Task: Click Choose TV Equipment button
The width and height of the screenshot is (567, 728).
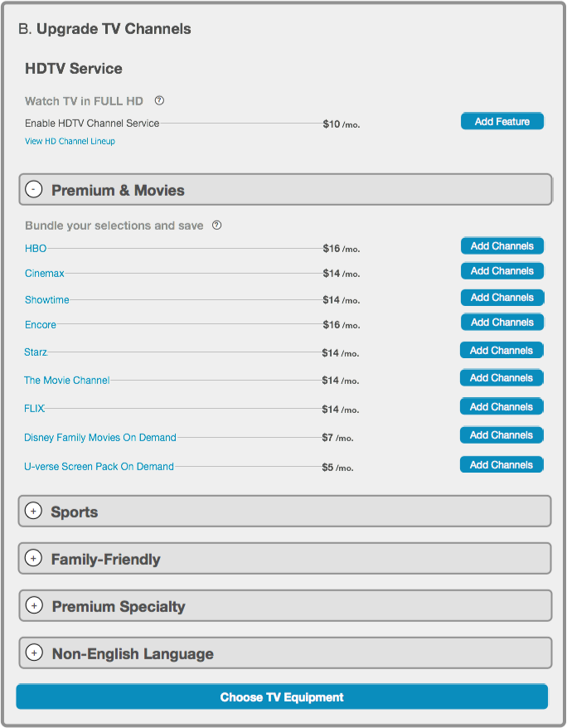Action: (282, 696)
